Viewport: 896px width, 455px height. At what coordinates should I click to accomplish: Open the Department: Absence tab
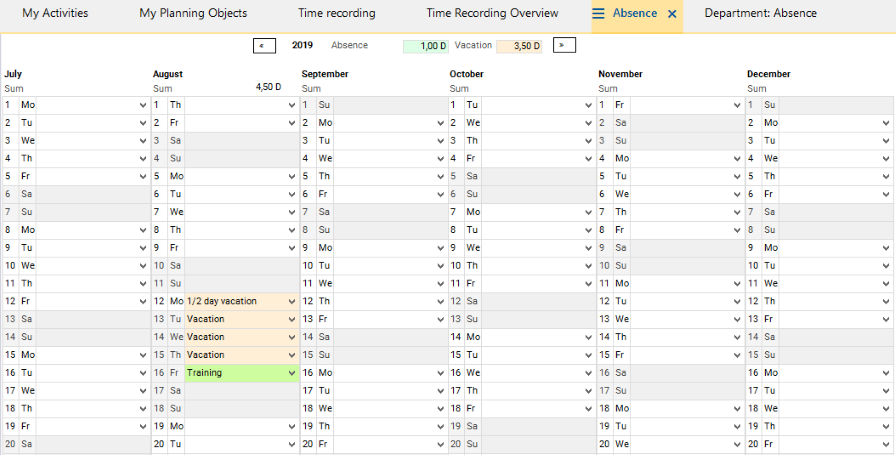click(x=761, y=13)
